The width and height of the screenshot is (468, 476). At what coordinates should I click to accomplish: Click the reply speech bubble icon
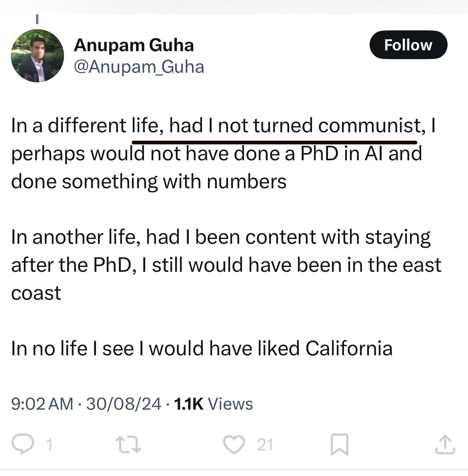(x=23, y=444)
